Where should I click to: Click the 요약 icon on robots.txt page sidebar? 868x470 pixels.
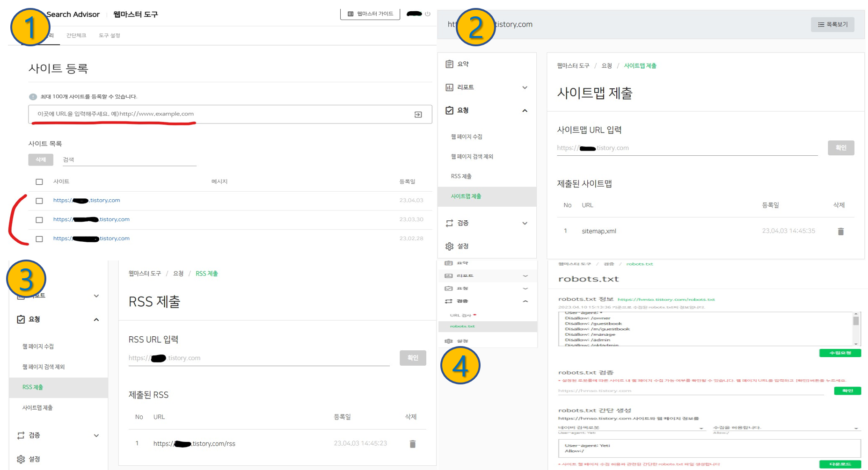click(x=449, y=263)
